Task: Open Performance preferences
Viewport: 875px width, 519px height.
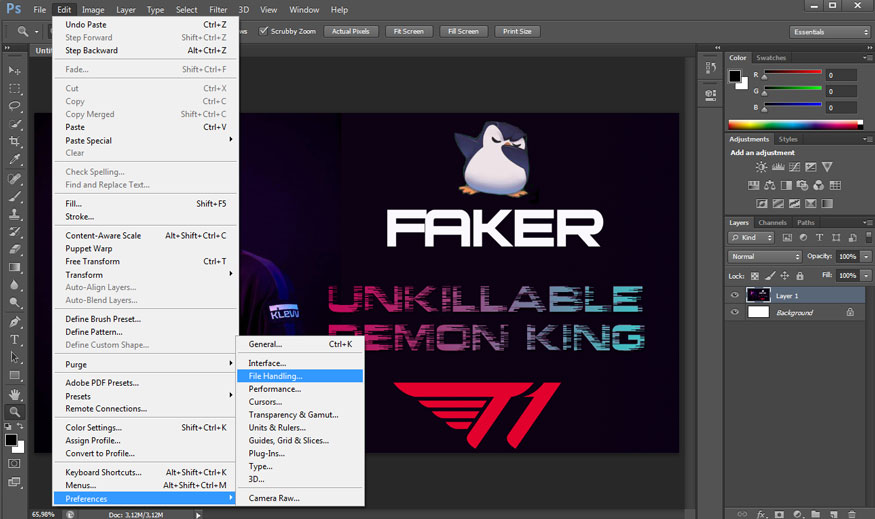Action: pyautogui.click(x=300, y=389)
